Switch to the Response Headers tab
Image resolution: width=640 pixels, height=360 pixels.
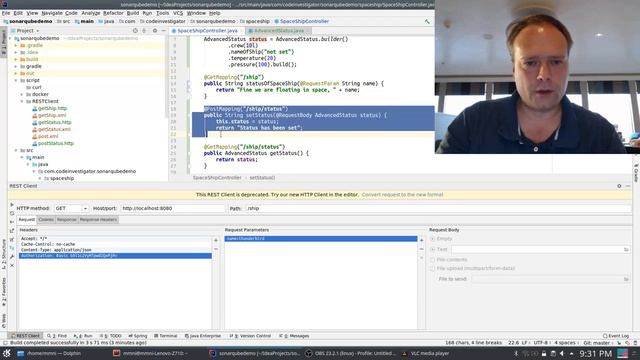(98, 220)
